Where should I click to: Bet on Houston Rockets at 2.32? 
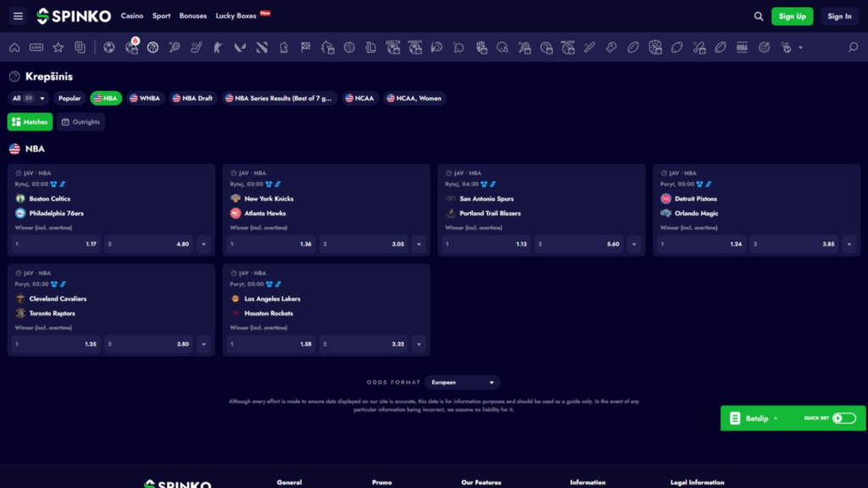tap(364, 344)
